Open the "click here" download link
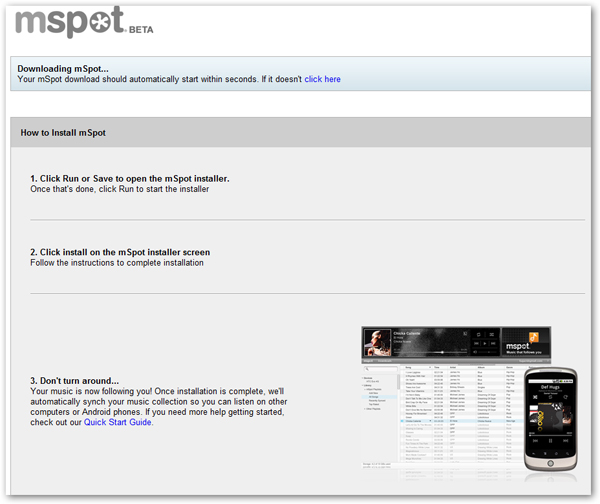Viewport: 600px width, 504px height. [322, 79]
